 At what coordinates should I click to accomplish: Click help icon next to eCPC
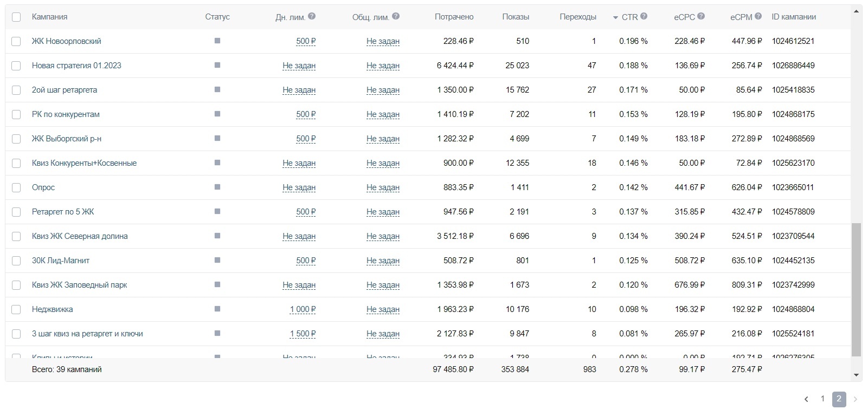[x=701, y=16]
